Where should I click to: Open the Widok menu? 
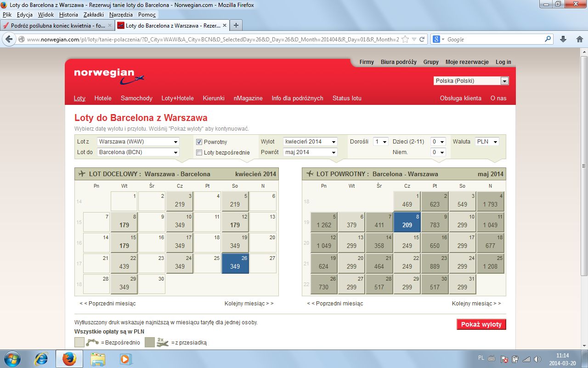pyautogui.click(x=46, y=15)
